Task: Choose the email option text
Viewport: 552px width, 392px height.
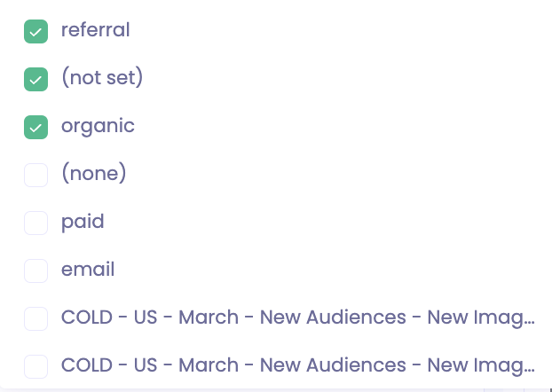Action: [88, 270]
